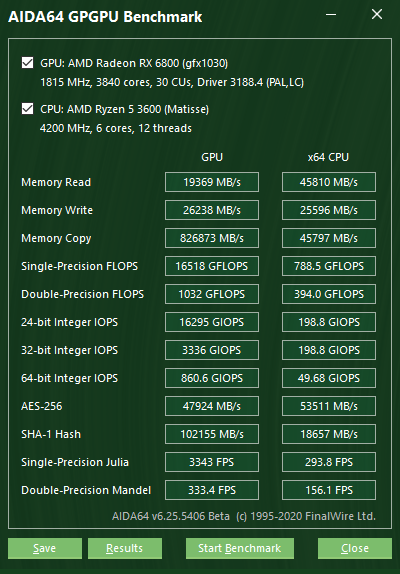Open the Results button
Viewport: 400px width, 574px height.
click(125, 548)
